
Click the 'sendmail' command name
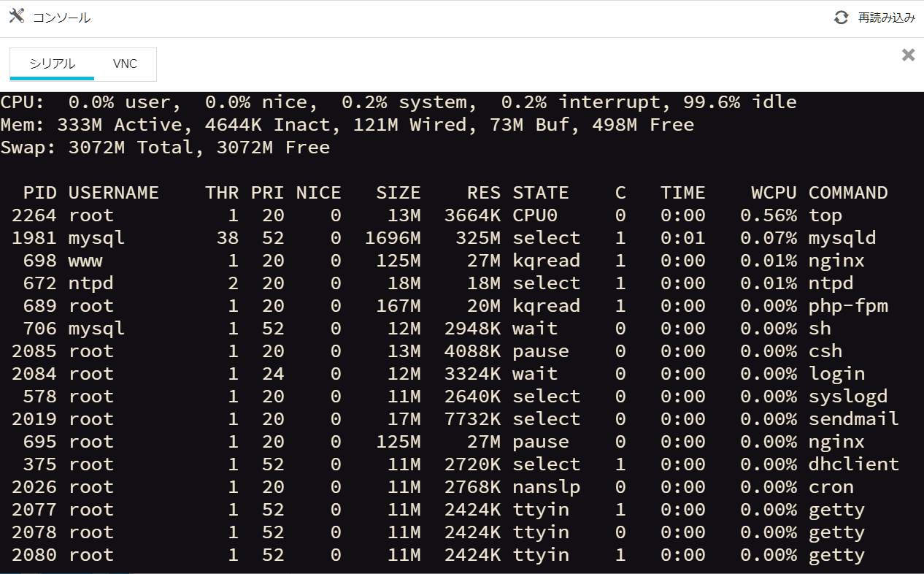[x=854, y=419]
